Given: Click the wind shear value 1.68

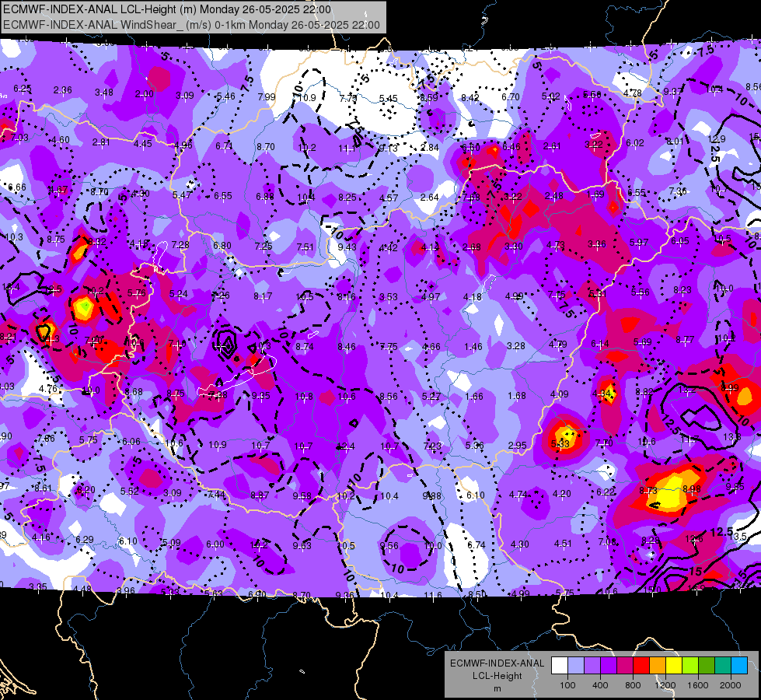Looking at the screenshot, I should [x=517, y=396].
